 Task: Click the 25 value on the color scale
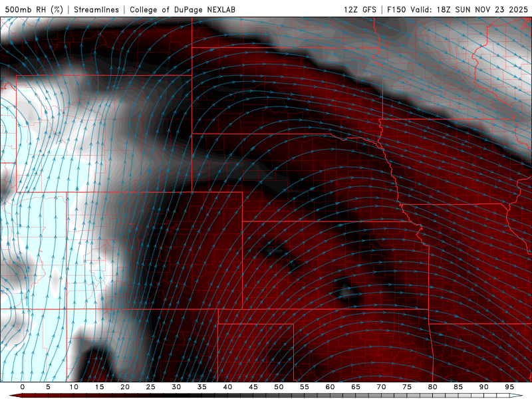point(151,387)
